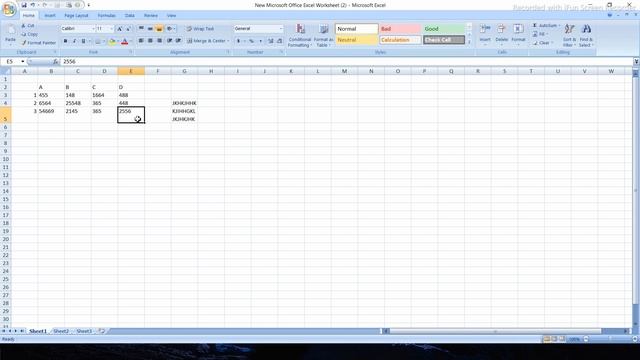Expand the Name Box dropdown arrow
The height and width of the screenshot is (360, 640).
[x=23, y=62]
